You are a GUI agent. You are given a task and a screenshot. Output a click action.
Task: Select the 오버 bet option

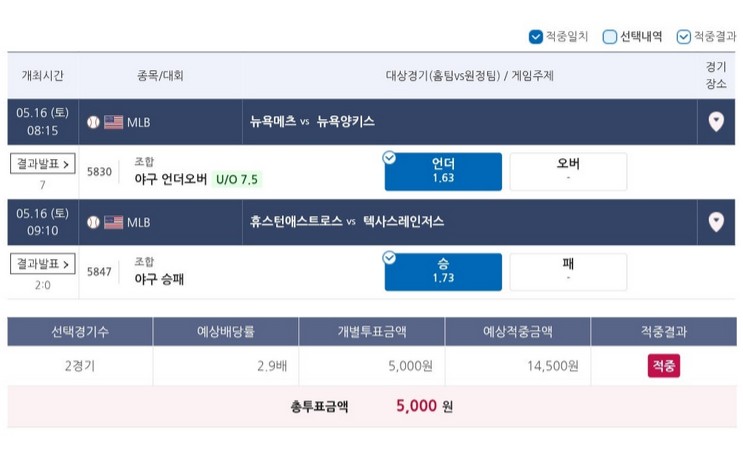click(568, 171)
